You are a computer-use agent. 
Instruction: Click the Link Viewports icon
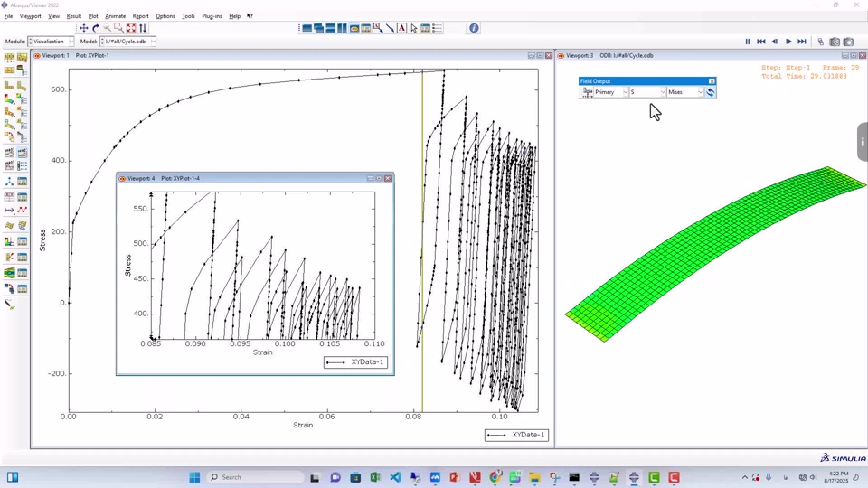point(820,42)
